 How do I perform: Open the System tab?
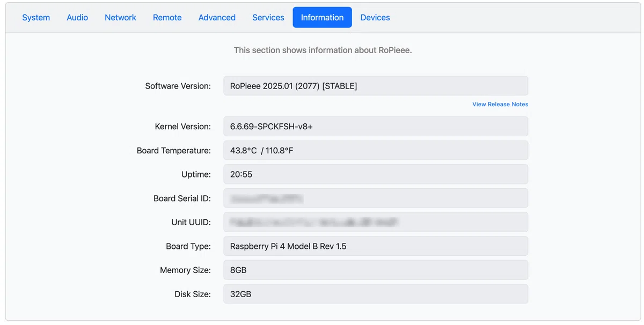[36, 18]
